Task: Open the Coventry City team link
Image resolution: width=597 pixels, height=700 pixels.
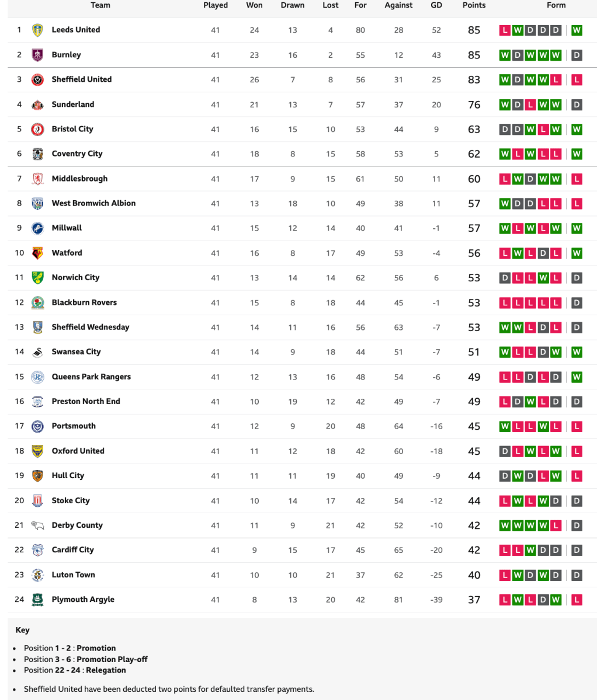Action: [x=77, y=154]
